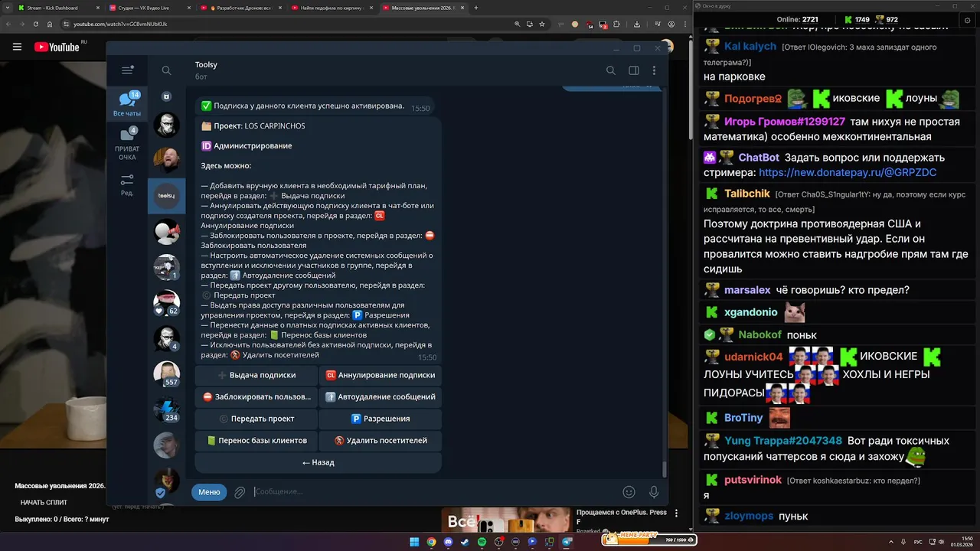Open Discord from the taskbar
980x551 pixels.
tap(448, 542)
